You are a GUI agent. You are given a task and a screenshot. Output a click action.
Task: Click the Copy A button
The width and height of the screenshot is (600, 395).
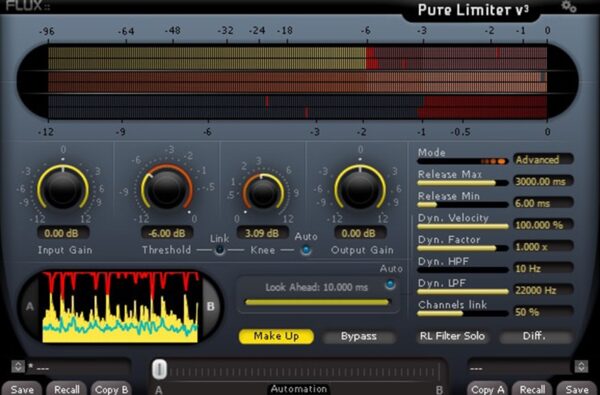[488, 388]
